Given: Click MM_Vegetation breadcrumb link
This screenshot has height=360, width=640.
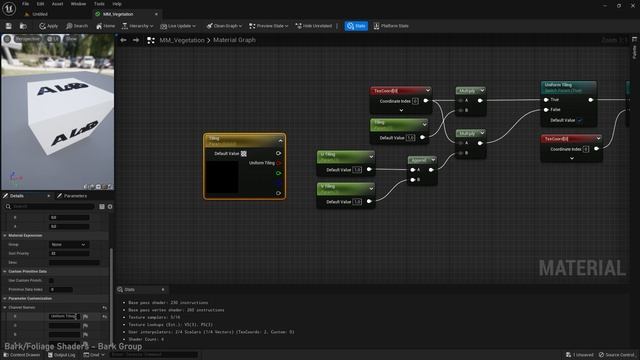Looking at the screenshot, I should pyautogui.click(x=182, y=40).
